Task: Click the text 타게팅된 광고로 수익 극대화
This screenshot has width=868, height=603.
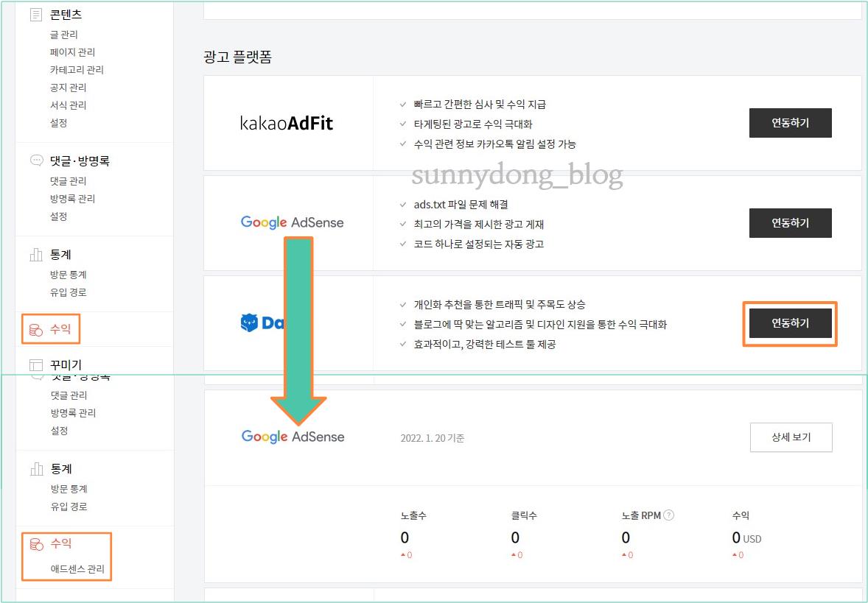Action: point(473,124)
